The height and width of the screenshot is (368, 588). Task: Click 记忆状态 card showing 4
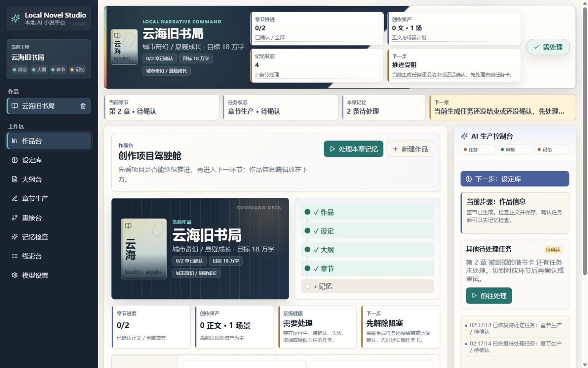317,66
